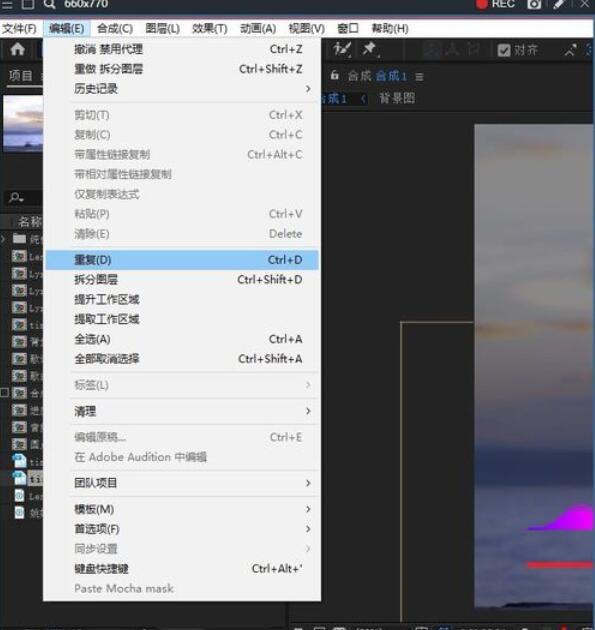Click the hamburger icon in recorder bar

coord(7,4)
